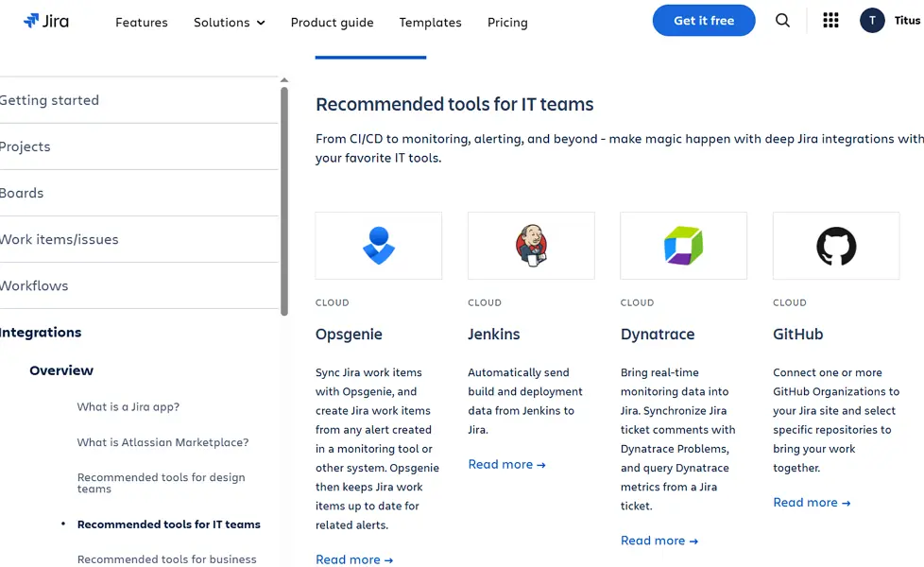Click the Jira logo
Image resolution: width=924 pixels, height=567 pixels.
pyautogui.click(x=46, y=21)
